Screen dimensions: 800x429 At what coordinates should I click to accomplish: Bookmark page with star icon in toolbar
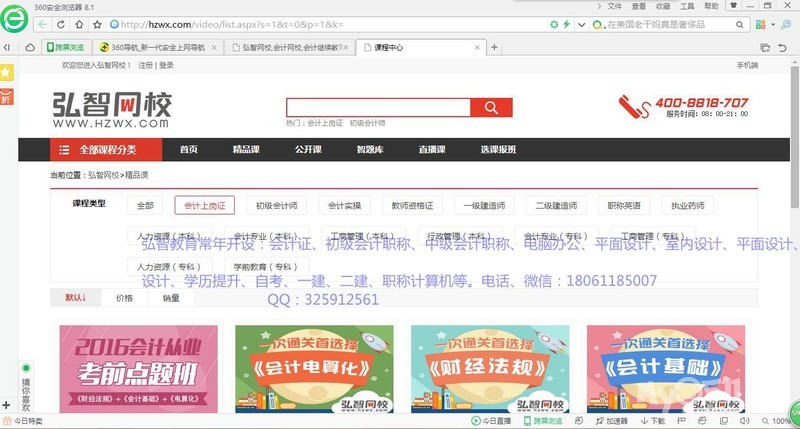[97, 24]
